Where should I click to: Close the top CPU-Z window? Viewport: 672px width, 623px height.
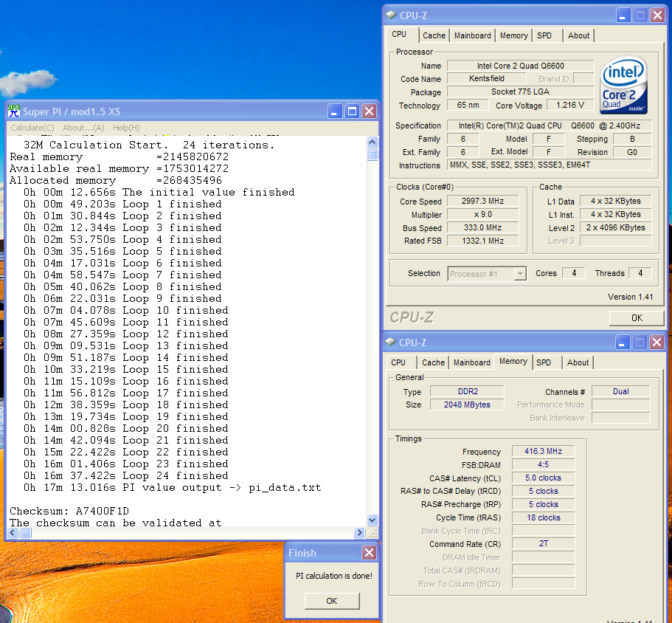pos(657,16)
